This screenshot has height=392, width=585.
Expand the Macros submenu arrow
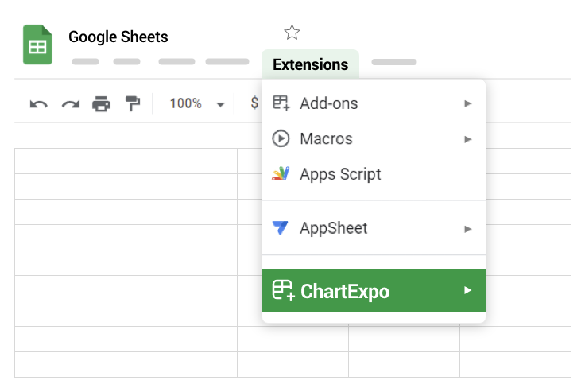click(468, 139)
